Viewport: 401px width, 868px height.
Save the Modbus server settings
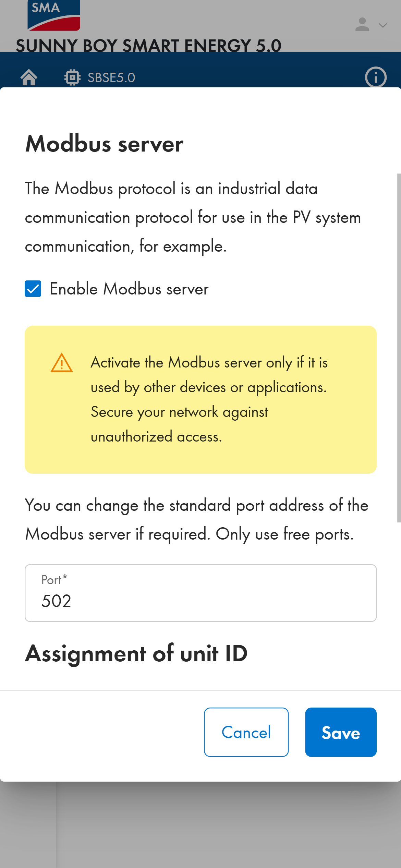(341, 732)
